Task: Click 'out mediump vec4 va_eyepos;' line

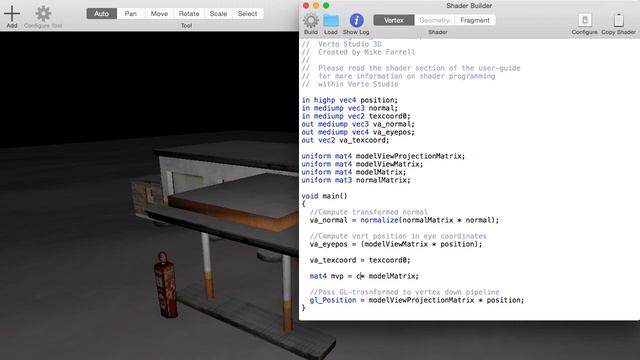Action: click(x=358, y=132)
